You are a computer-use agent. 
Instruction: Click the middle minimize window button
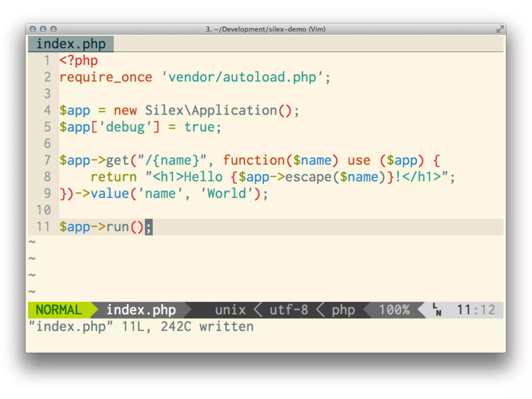point(43,29)
